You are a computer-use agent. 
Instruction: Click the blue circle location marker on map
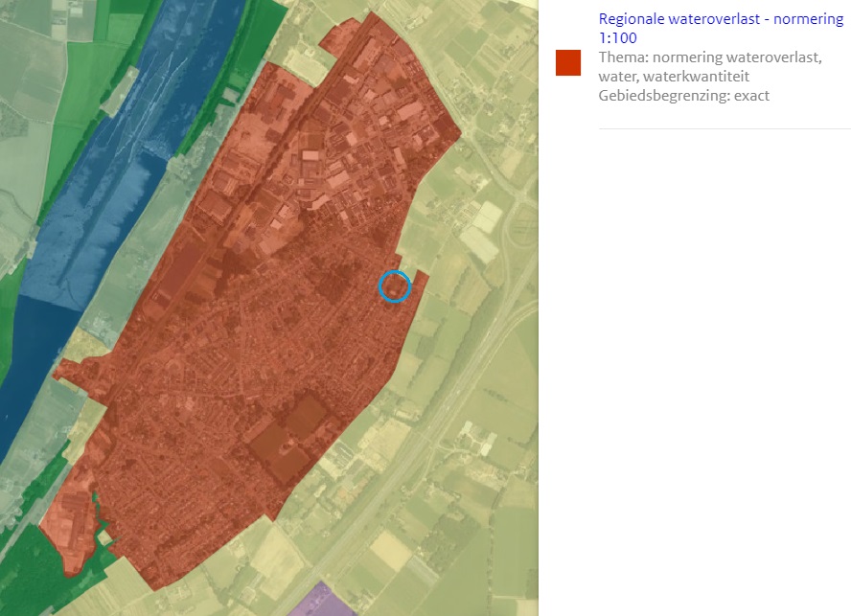(x=395, y=286)
